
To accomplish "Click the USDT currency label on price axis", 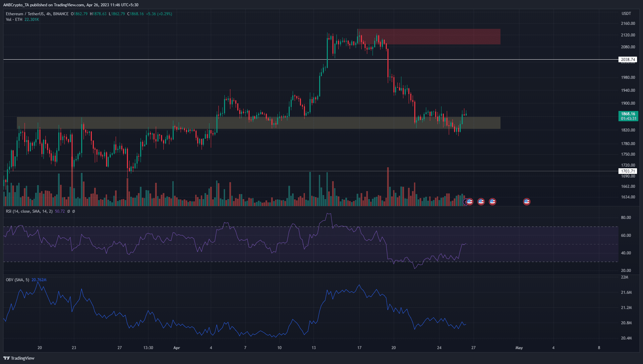I will point(626,14).
